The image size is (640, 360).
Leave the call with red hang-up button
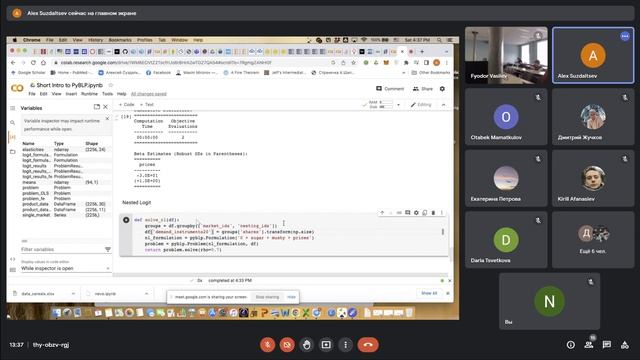click(x=368, y=345)
